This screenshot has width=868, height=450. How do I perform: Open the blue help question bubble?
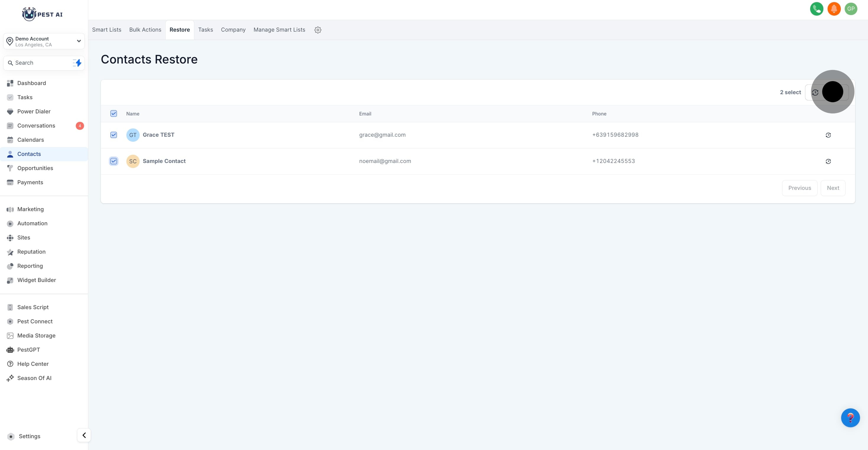(x=850, y=418)
